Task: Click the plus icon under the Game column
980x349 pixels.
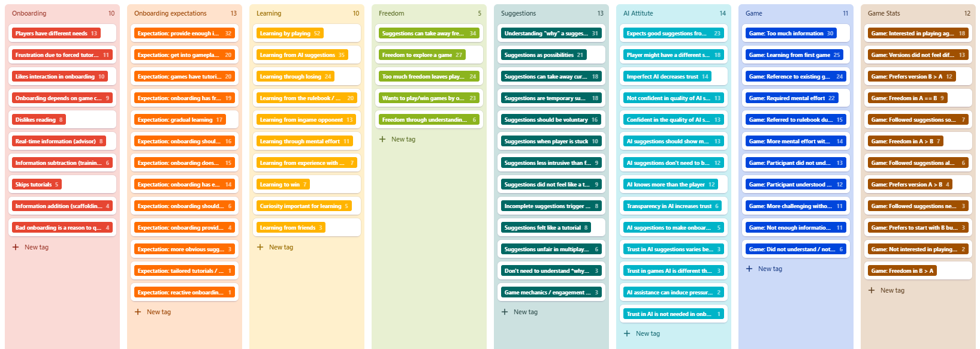Action: point(749,269)
